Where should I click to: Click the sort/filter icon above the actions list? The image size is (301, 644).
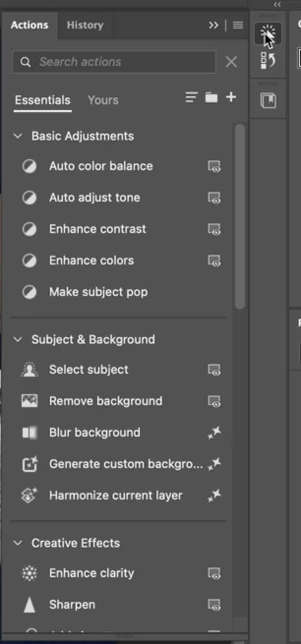[191, 97]
